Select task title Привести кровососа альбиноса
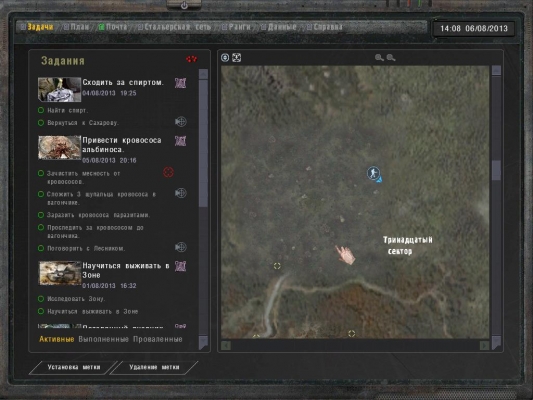 pos(122,145)
